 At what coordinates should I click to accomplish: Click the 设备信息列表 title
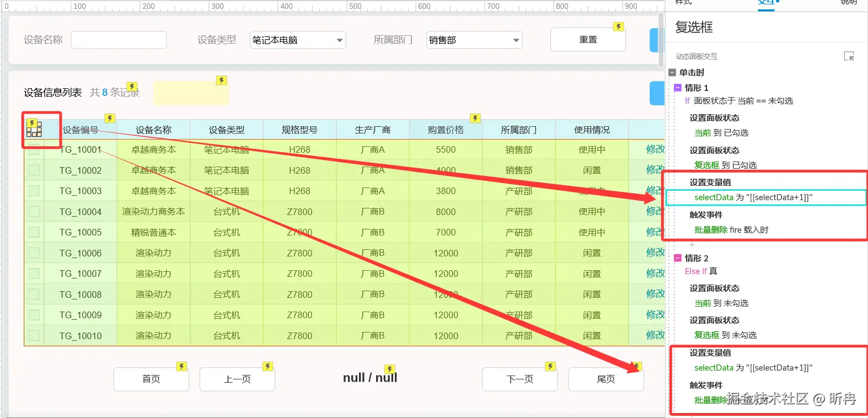tap(53, 93)
